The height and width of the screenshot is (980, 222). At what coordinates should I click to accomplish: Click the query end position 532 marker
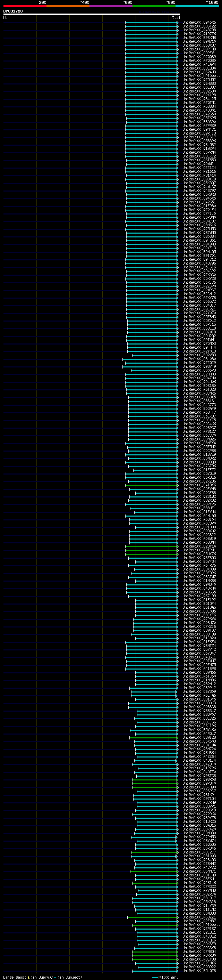175,17
